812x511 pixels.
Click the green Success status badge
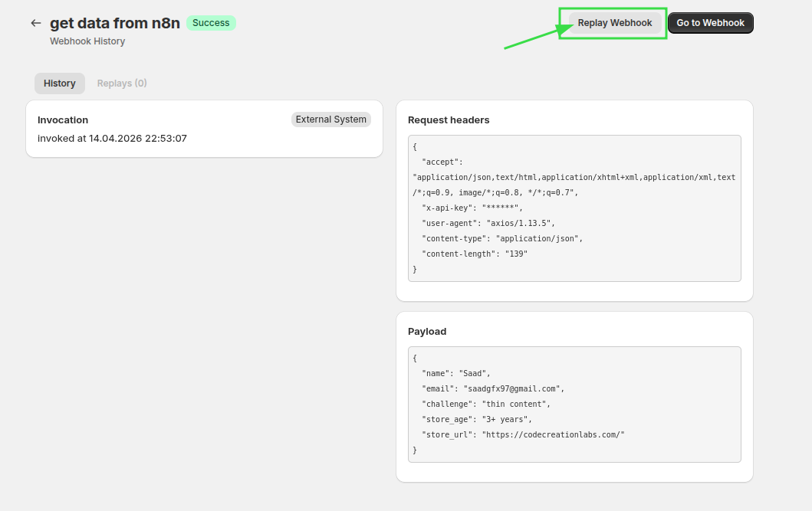click(x=211, y=23)
